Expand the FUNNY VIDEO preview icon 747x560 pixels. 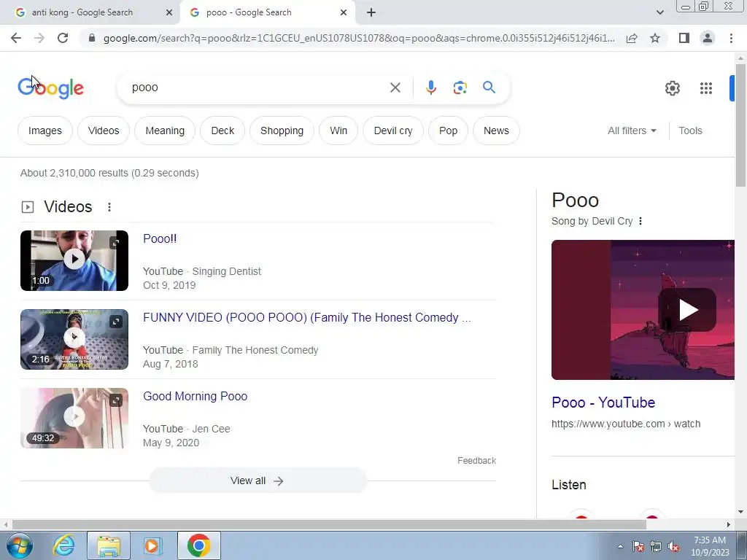pos(116,322)
